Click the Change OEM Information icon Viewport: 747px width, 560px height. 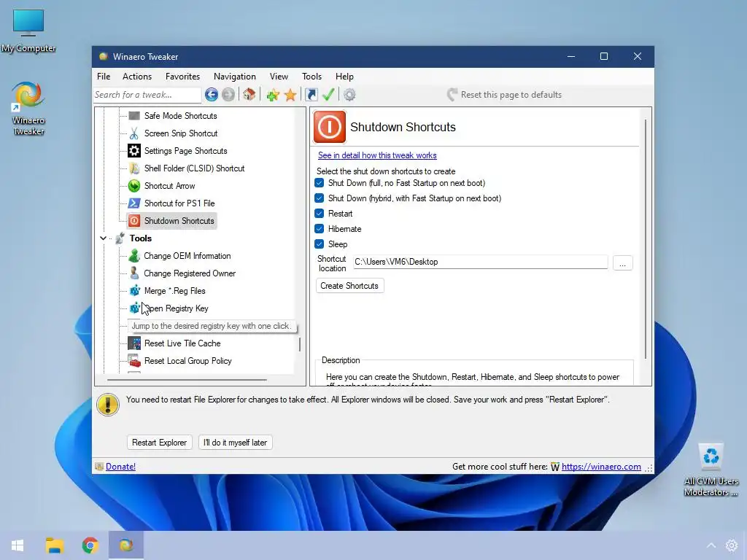pos(134,256)
